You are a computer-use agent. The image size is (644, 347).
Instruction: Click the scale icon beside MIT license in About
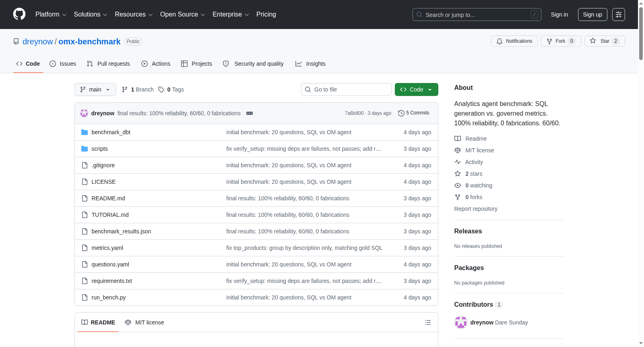(458, 150)
